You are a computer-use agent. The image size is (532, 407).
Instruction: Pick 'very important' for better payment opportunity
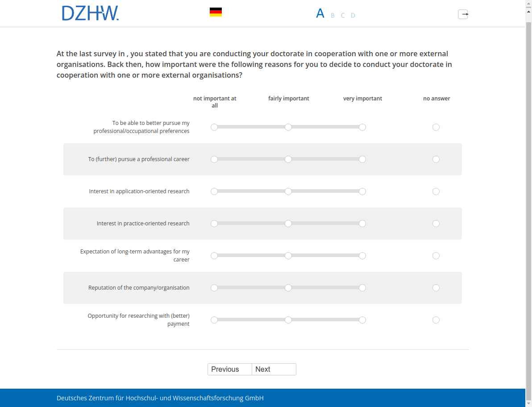pyautogui.click(x=362, y=320)
